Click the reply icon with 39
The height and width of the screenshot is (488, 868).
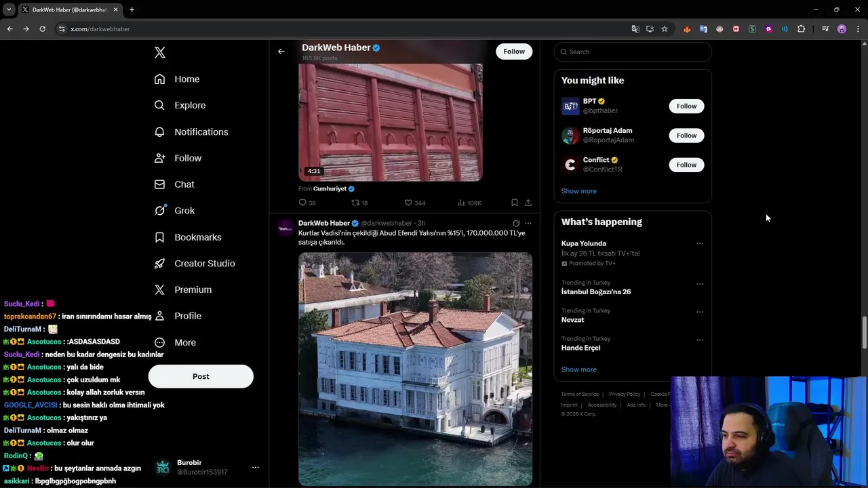(302, 203)
